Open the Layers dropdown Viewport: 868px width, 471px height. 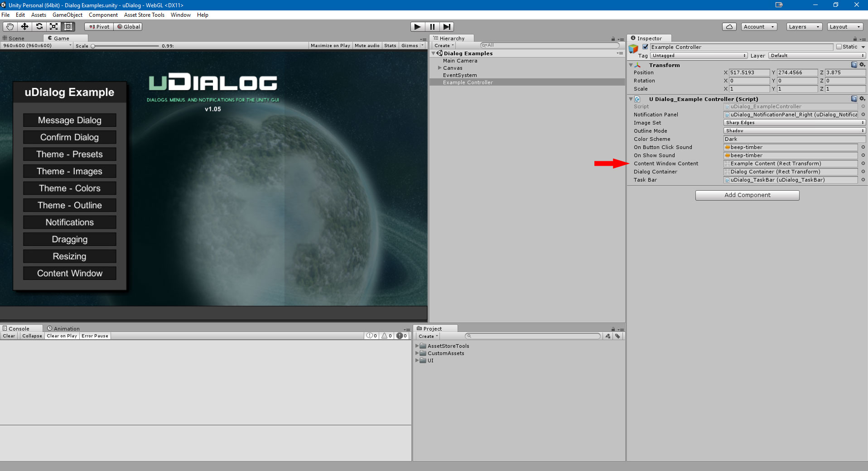[x=803, y=26]
